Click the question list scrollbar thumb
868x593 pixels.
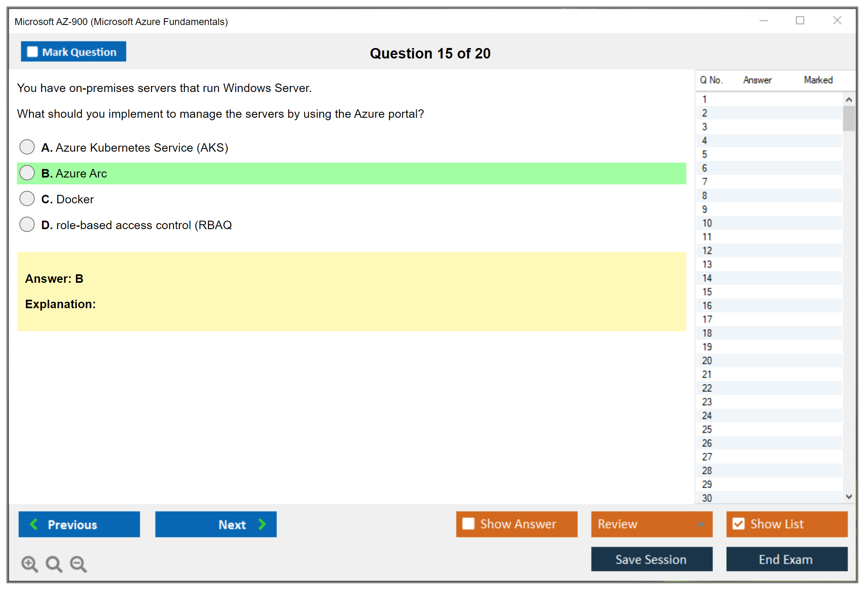[x=849, y=118]
